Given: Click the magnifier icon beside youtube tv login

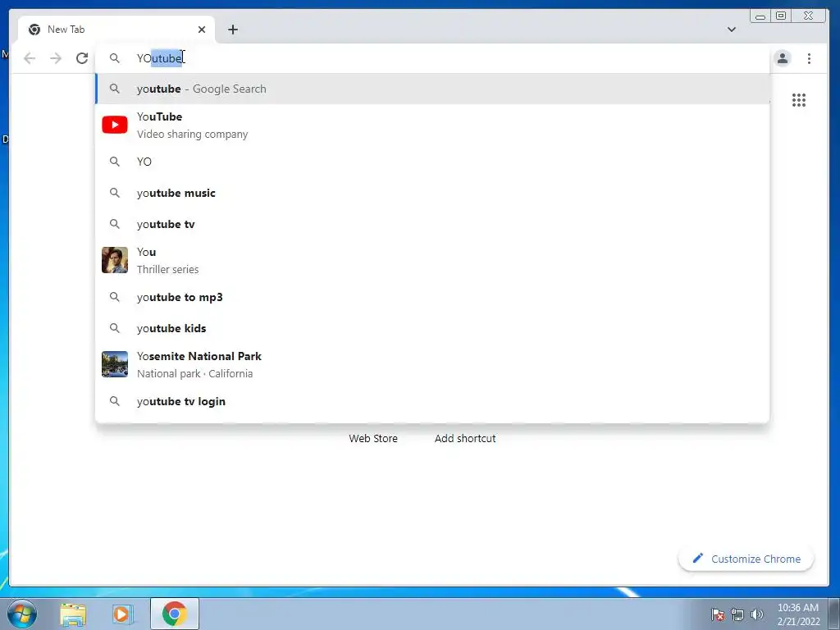Looking at the screenshot, I should [115, 400].
